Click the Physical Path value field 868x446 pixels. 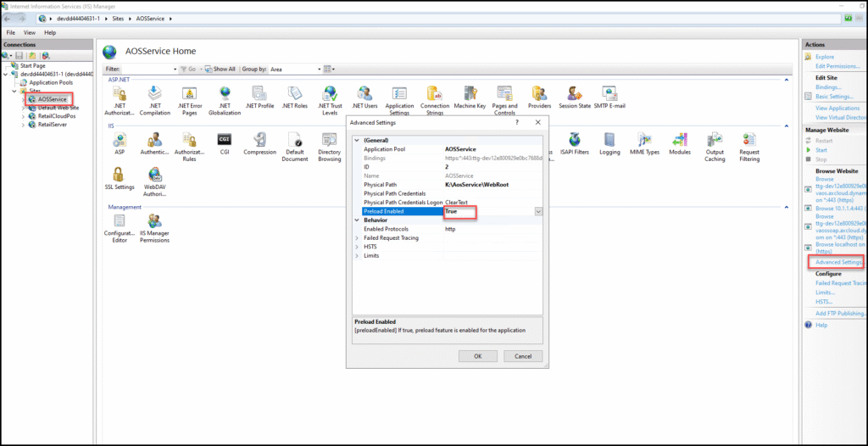click(x=492, y=185)
